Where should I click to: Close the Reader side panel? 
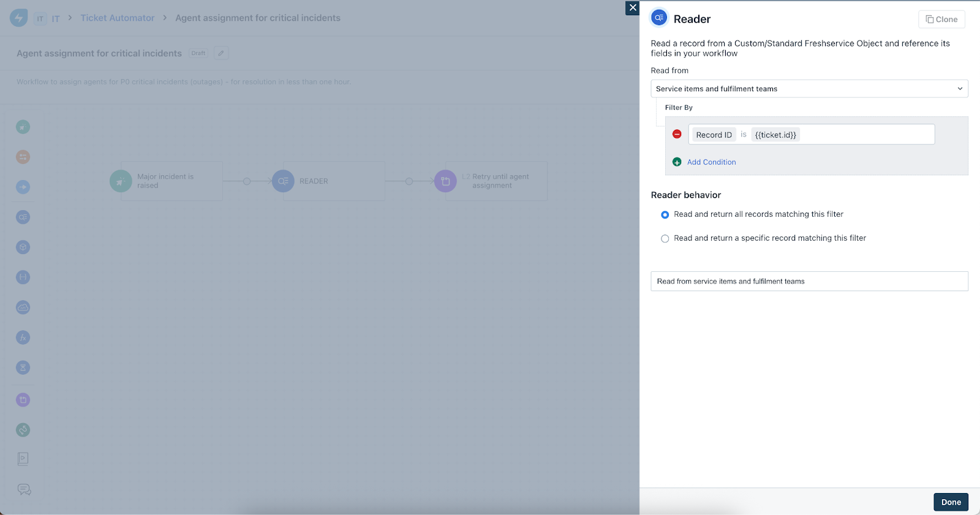click(x=633, y=8)
